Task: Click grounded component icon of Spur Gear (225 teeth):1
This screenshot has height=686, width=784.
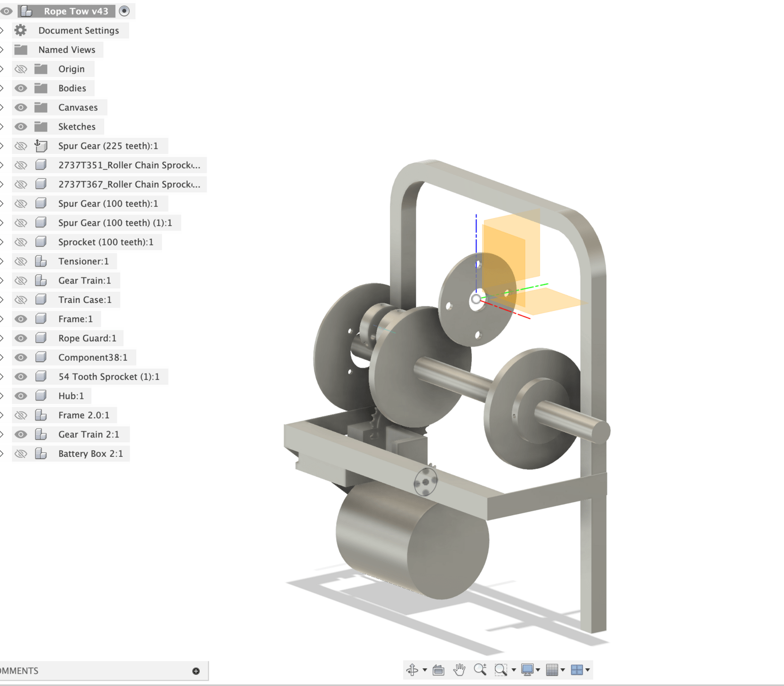Action: pos(41,146)
